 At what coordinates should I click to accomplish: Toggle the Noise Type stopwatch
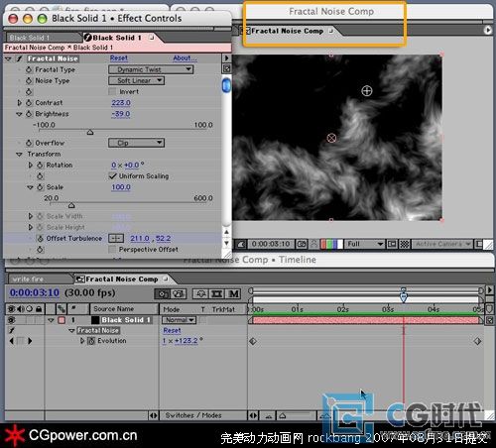point(29,80)
